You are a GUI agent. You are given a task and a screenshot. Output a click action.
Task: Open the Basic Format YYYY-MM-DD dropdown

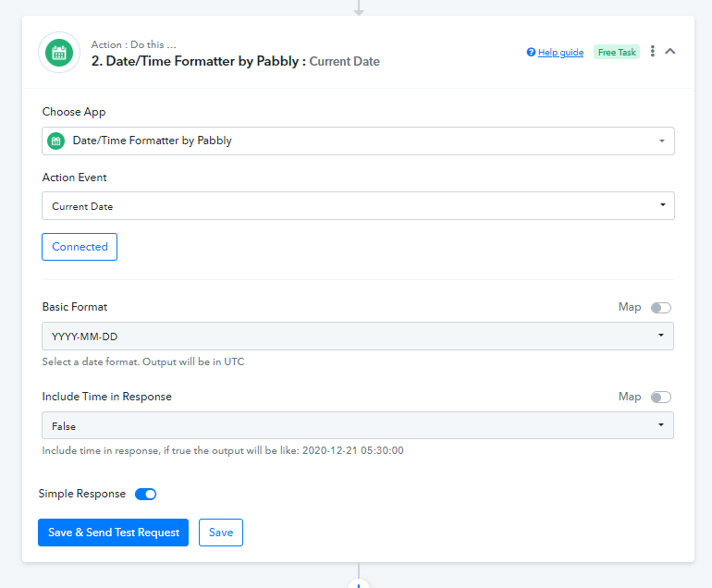click(x=358, y=336)
